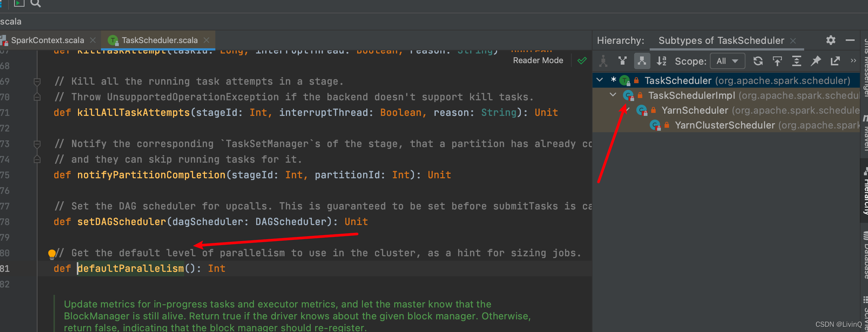Switch to SparkContext.scala tab

(x=48, y=40)
